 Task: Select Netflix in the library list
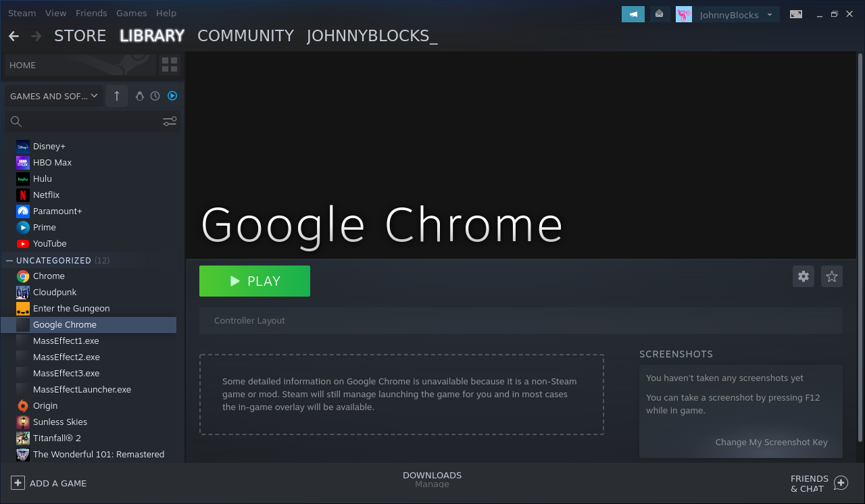tap(89, 195)
